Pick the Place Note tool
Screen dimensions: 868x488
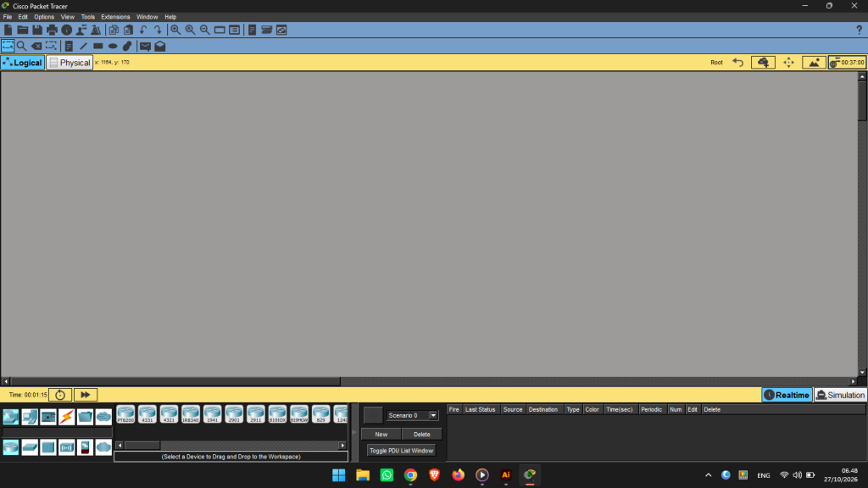pos(69,46)
